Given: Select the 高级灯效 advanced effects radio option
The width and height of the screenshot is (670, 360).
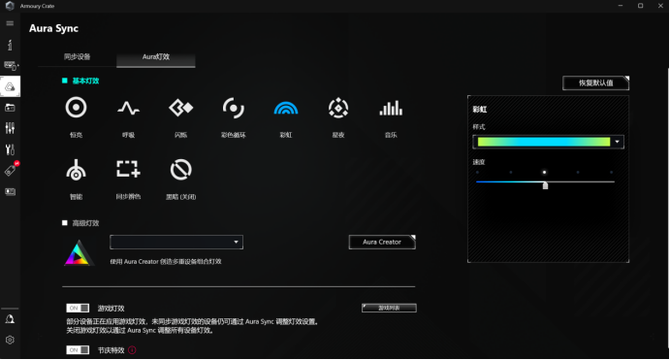Looking at the screenshot, I should click(65, 223).
